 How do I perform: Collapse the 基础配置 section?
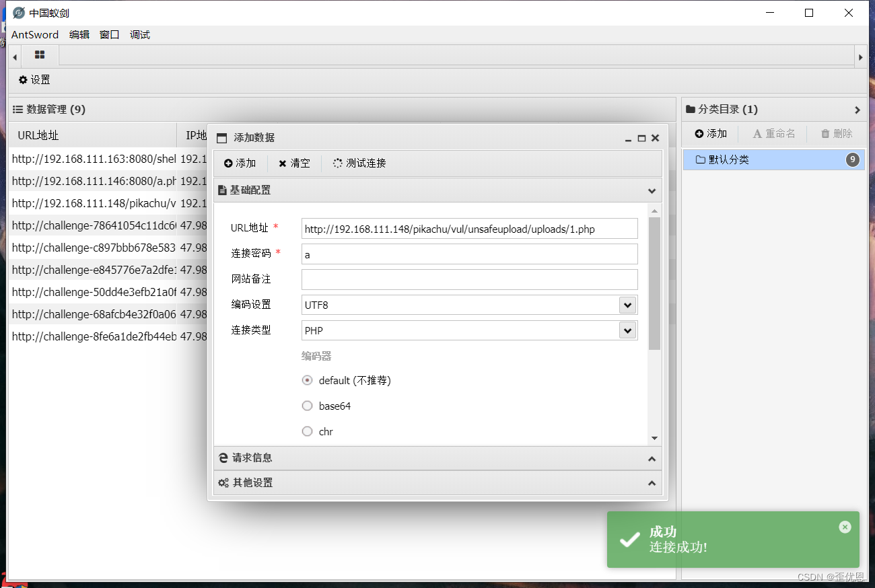pyautogui.click(x=652, y=191)
